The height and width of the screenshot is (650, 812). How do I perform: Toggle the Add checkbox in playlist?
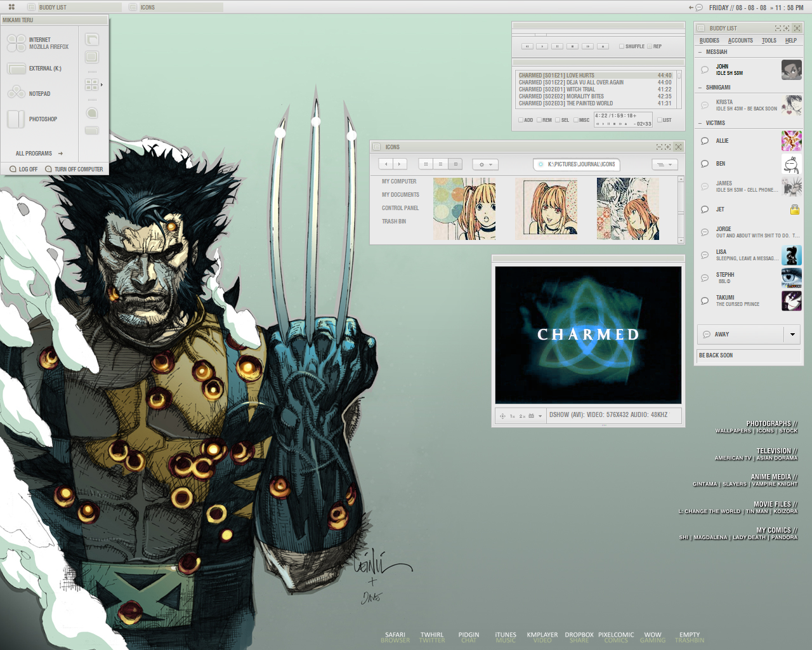point(521,120)
